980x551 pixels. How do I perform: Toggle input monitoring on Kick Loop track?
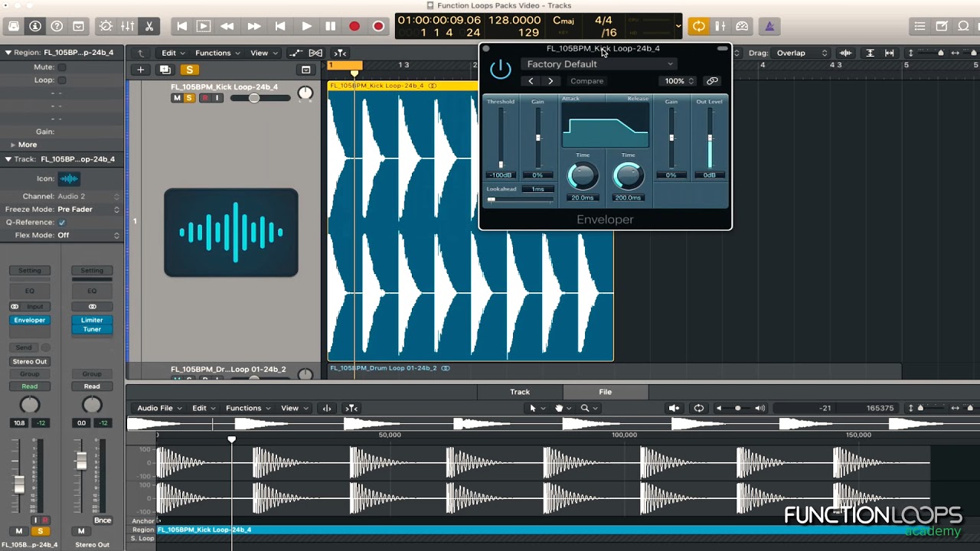tap(217, 98)
